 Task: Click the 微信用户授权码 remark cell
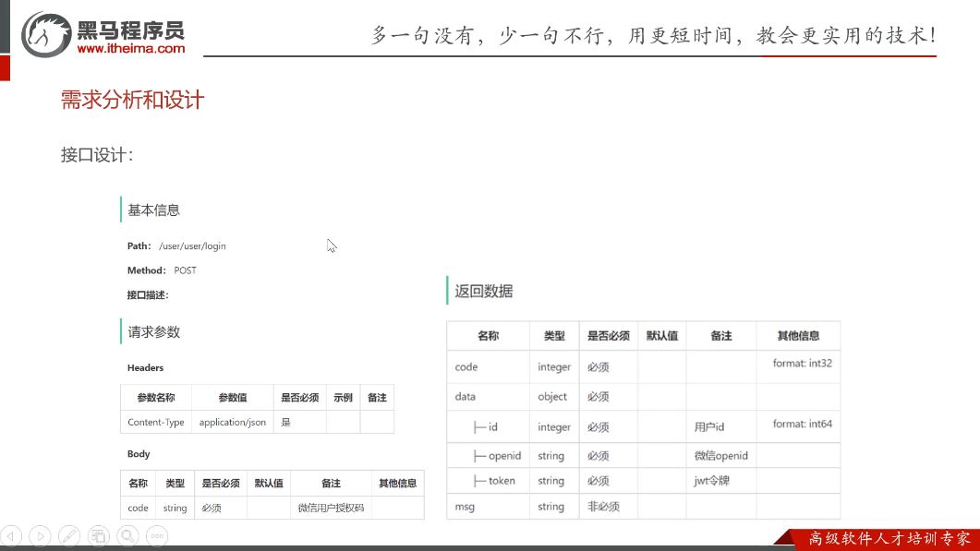331,508
